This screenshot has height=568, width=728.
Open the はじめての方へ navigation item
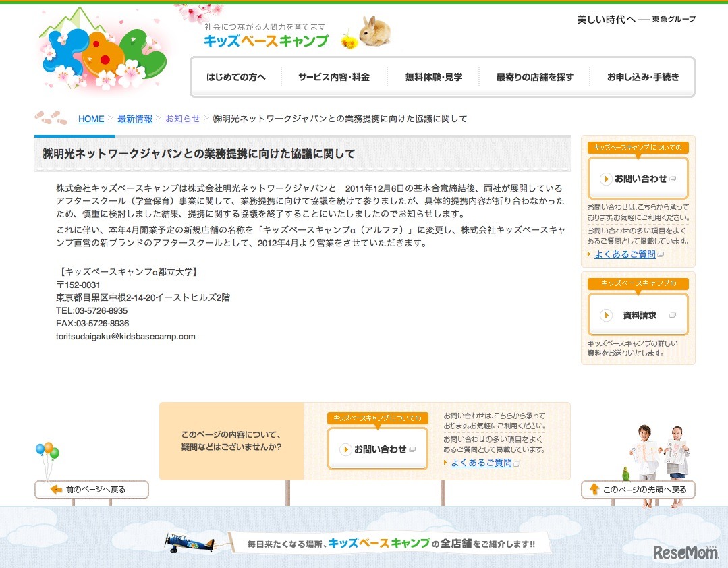point(236,76)
